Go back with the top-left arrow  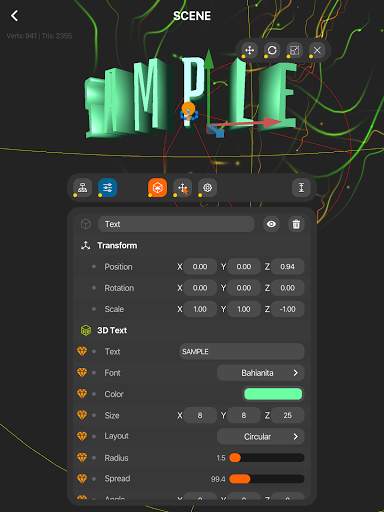(x=14, y=16)
